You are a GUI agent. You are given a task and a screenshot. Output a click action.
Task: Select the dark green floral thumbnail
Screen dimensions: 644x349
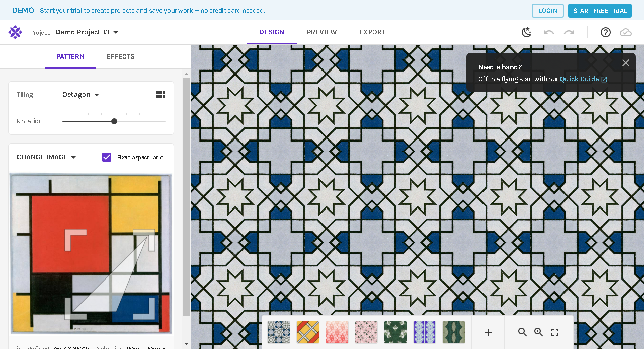395,332
